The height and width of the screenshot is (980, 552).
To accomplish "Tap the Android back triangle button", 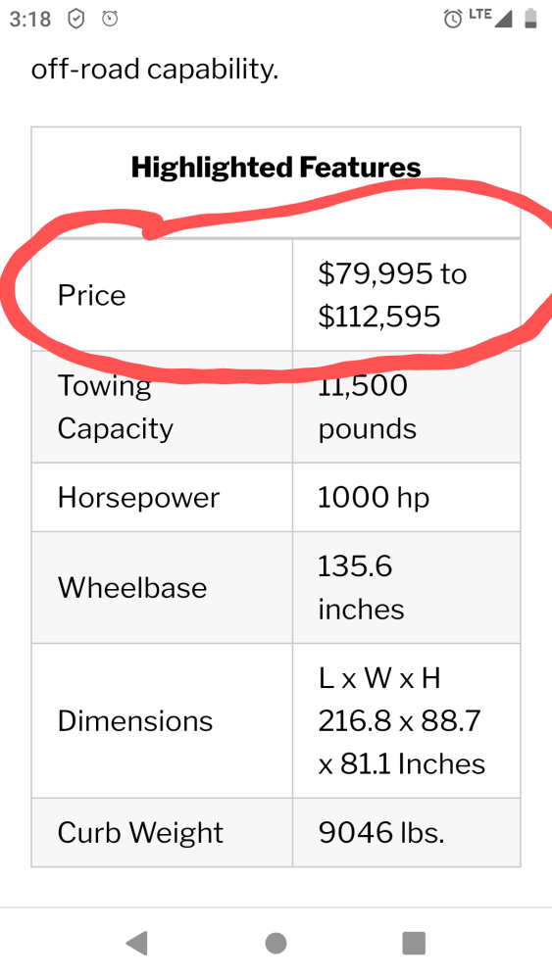I will click(x=137, y=943).
